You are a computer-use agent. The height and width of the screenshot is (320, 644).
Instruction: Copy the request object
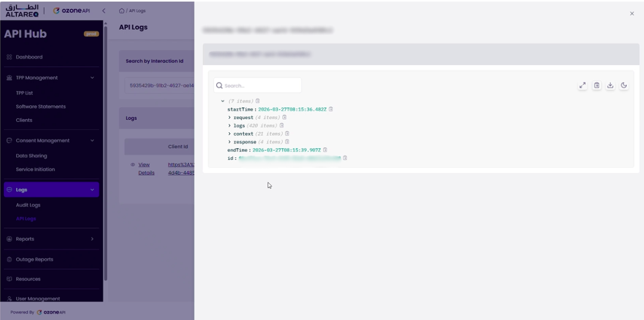pos(284,118)
